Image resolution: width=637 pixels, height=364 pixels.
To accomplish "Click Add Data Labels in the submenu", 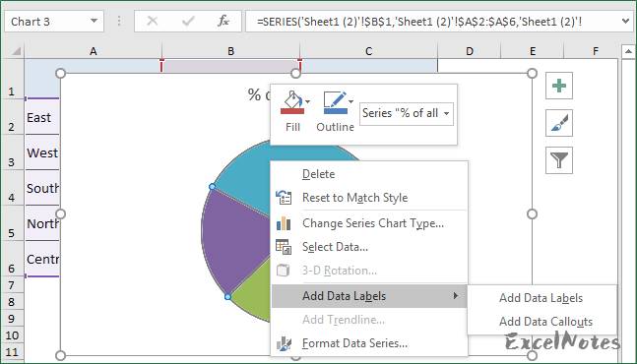I will [541, 298].
